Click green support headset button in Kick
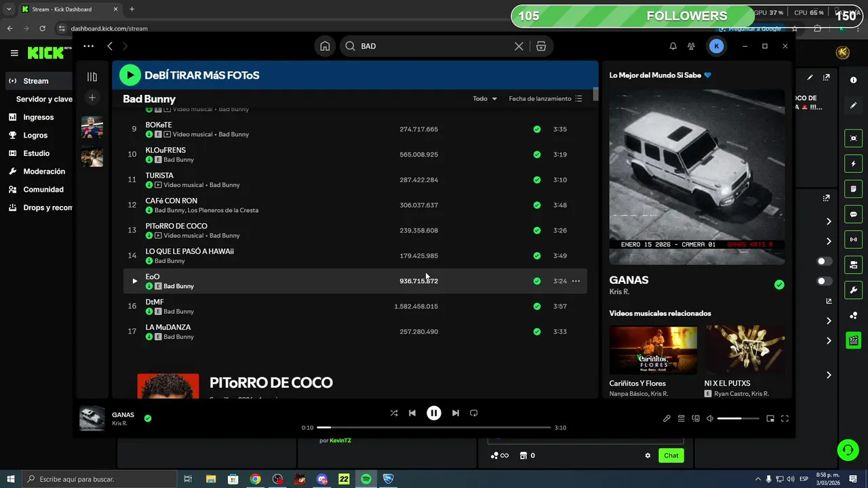Screen dimensions: 868x488 pos(847,449)
